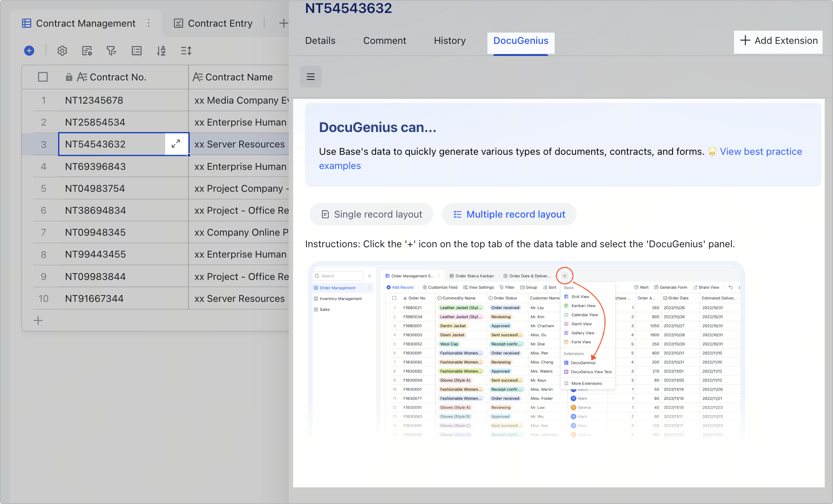Open the History tab
833x504 pixels.
pyautogui.click(x=450, y=40)
